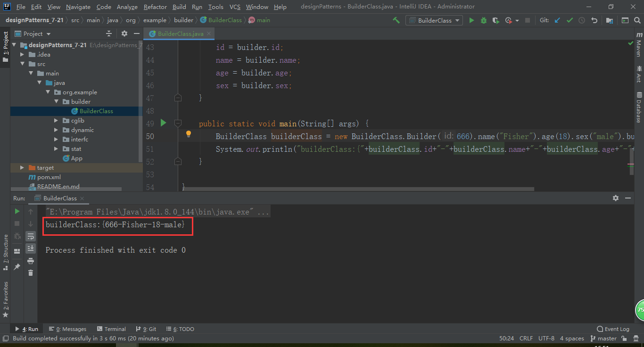Click the Run panel stop button
This screenshot has width=644, height=347.
[17, 223]
